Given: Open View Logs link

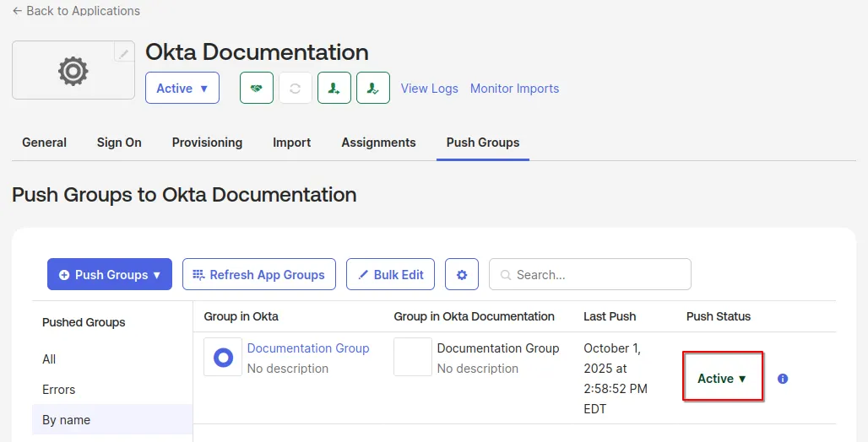Looking at the screenshot, I should coord(430,89).
